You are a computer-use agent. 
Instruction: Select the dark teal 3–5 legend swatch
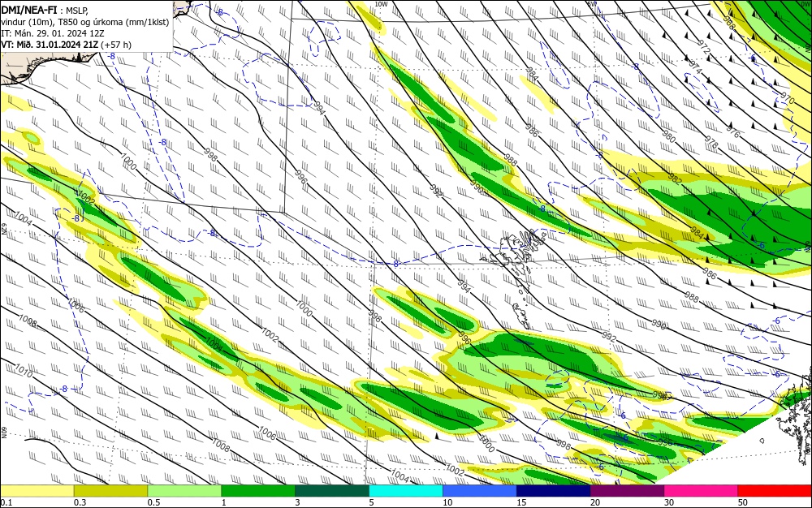332,491
